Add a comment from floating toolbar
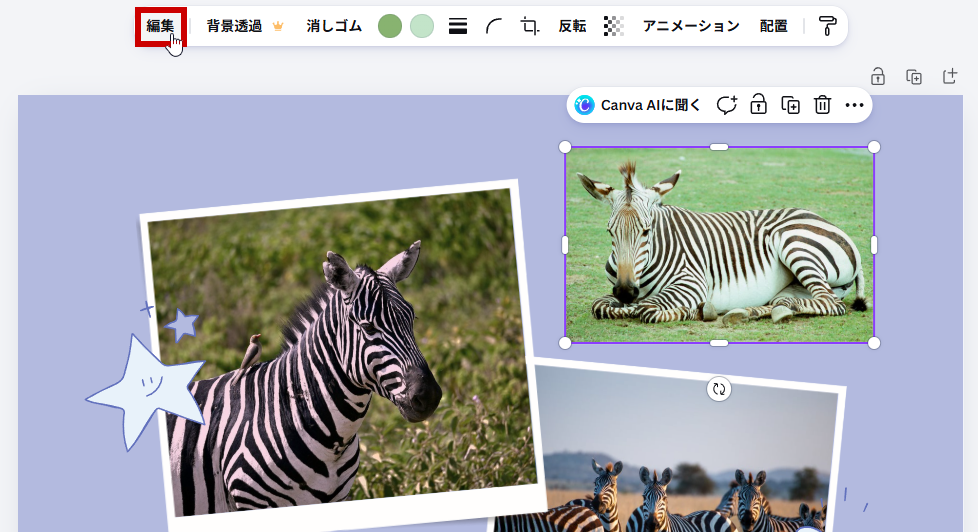Viewport: 978px width, 532px height. 727,105
